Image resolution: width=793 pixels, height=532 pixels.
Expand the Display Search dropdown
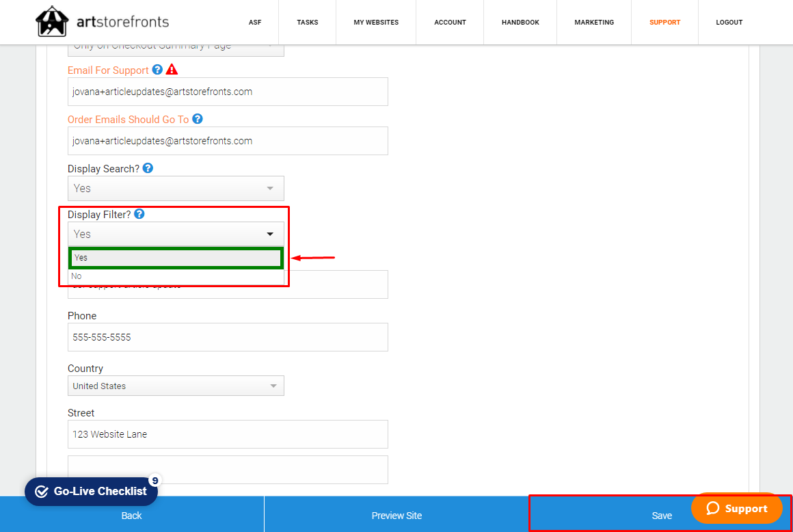(x=176, y=188)
